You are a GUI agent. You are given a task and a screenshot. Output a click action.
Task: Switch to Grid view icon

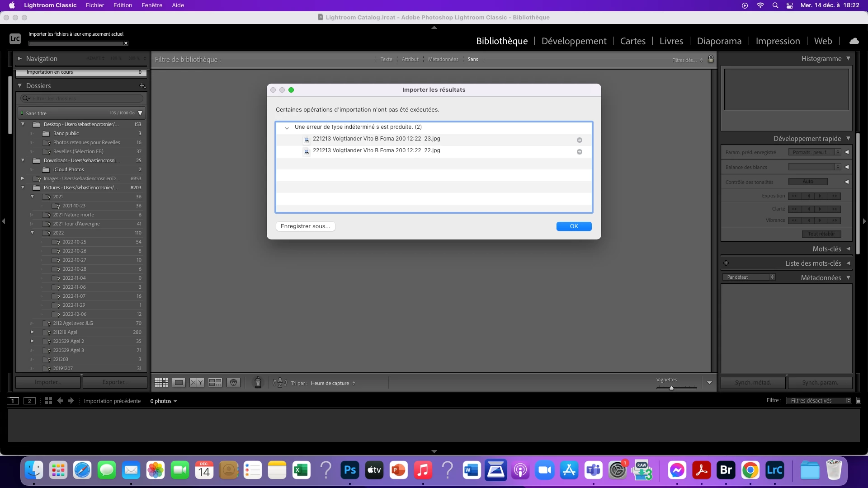click(161, 383)
